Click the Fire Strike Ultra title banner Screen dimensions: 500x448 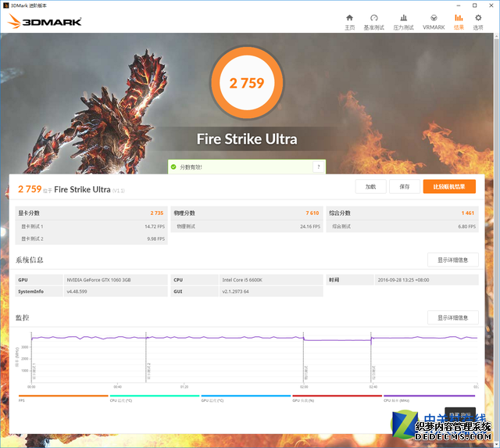point(247,139)
